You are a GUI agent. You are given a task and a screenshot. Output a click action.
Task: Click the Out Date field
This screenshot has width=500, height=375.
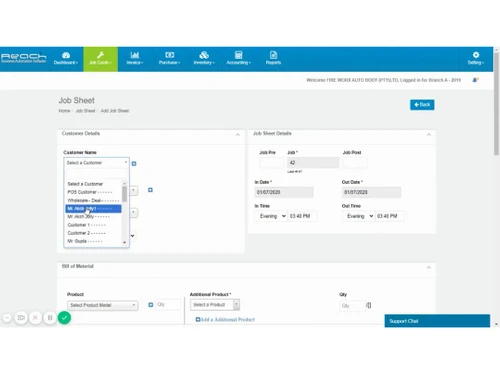pyautogui.click(x=371, y=192)
